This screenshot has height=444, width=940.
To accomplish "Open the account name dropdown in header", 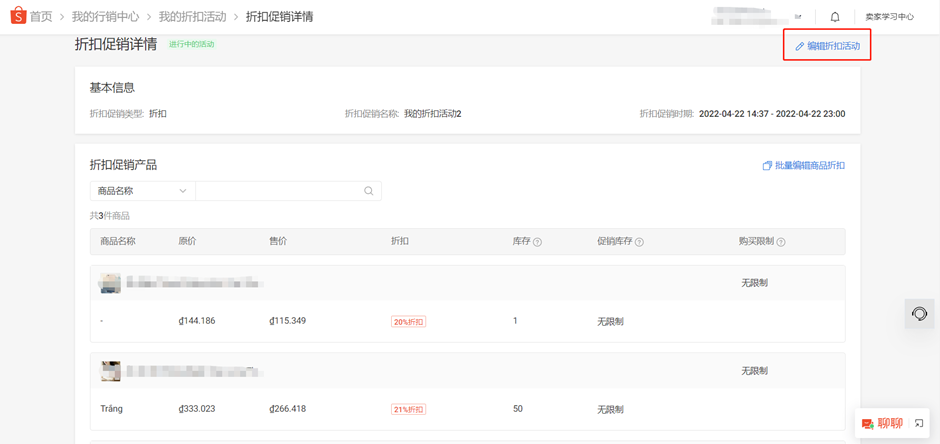I will 758,17.
